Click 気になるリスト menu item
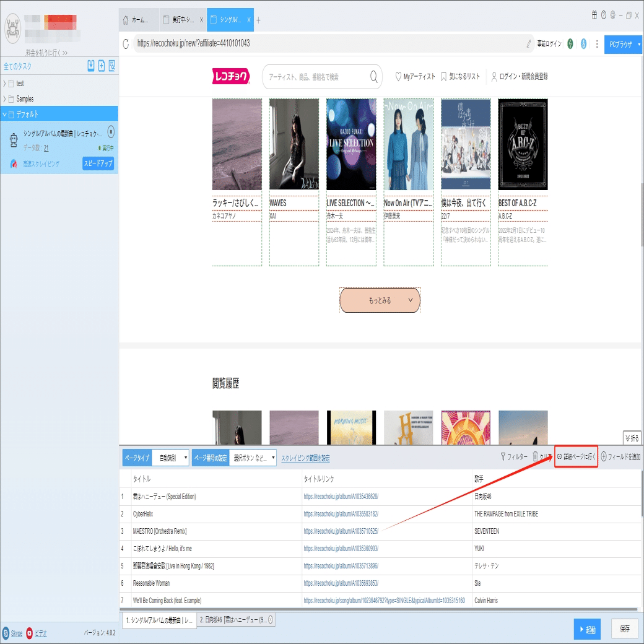 460,77
